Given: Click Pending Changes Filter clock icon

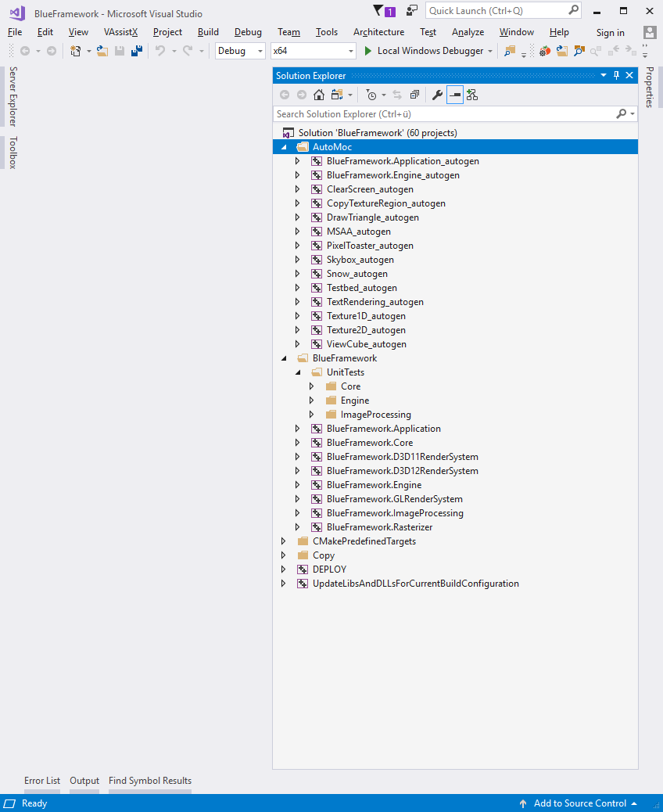Looking at the screenshot, I should [371, 95].
